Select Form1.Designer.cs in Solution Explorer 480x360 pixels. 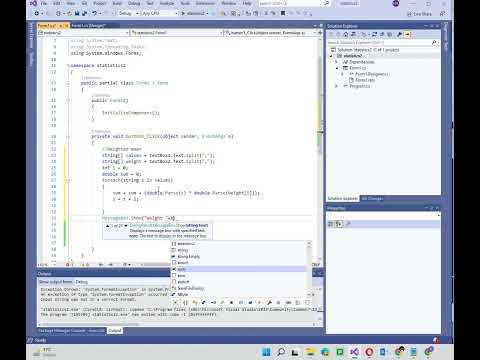click(x=371, y=74)
